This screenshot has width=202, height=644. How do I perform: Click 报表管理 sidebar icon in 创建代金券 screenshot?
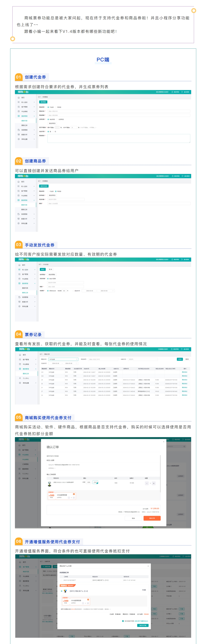point(19,130)
